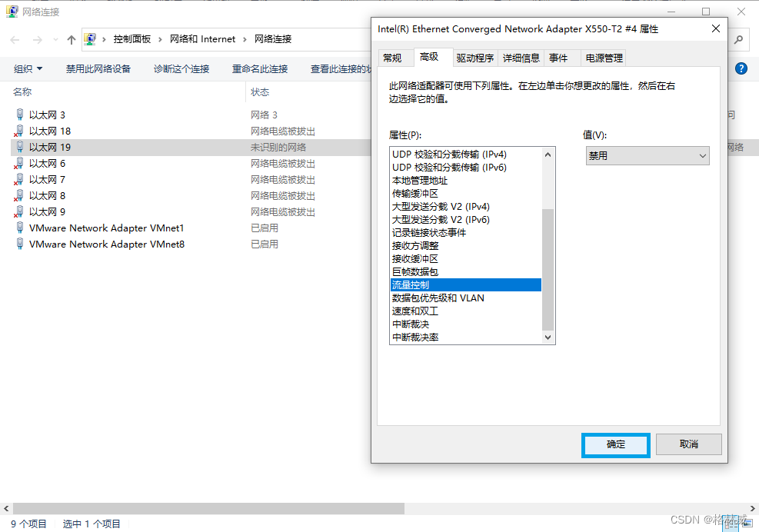
Task: Expand the breadcrumb arrow after 控制面板
Action: click(x=160, y=39)
